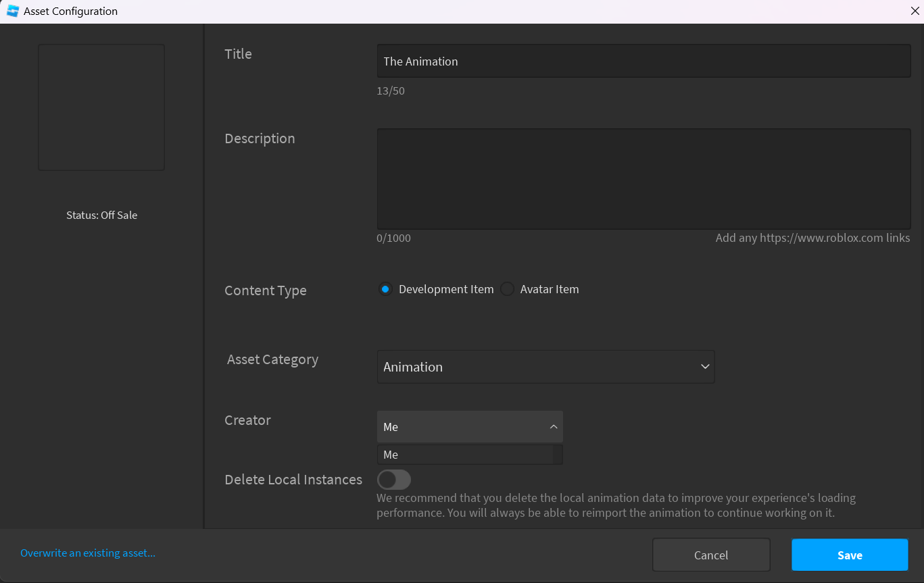
Task: Click the "Description" field label
Action: click(260, 138)
